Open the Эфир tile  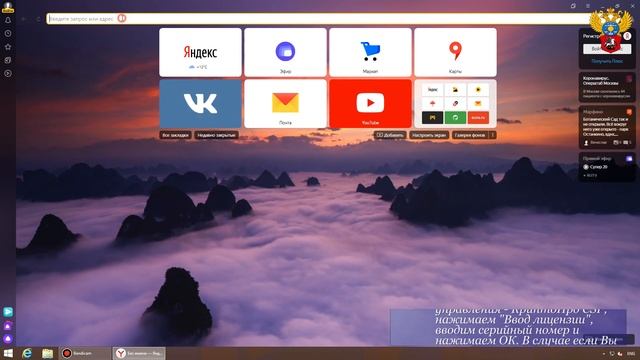click(285, 52)
